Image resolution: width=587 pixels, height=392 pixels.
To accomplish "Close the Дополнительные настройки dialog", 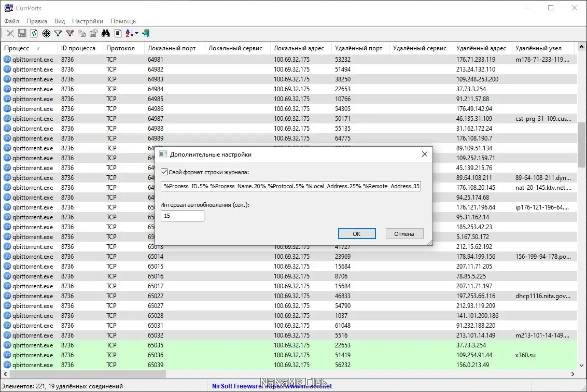I will [425, 154].
